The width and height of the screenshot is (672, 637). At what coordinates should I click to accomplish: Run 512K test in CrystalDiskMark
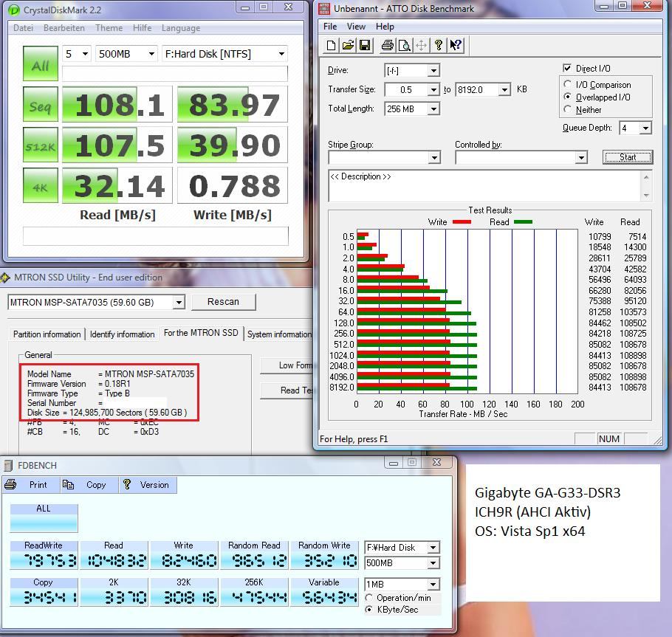coord(41,145)
